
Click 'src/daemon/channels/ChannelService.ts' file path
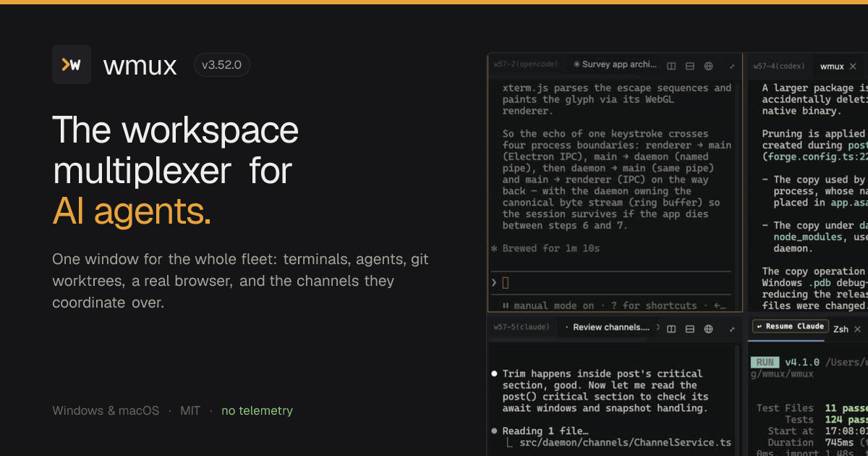(x=625, y=442)
